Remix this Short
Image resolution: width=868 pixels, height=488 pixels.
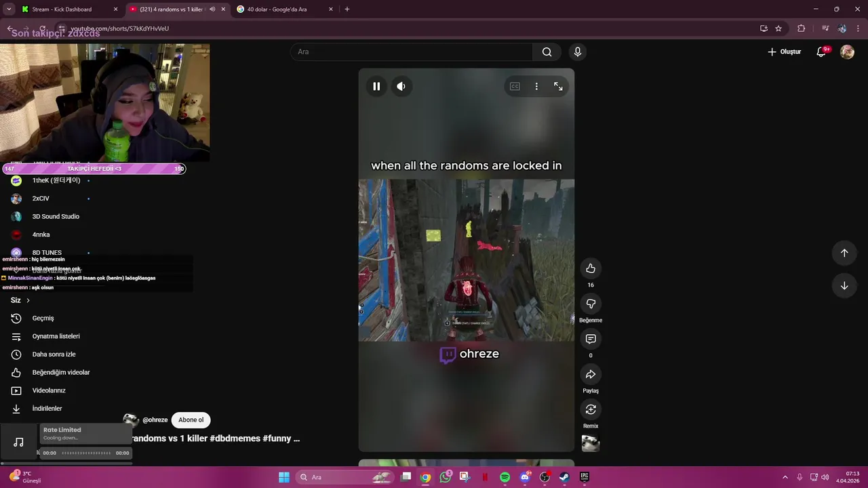[x=591, y=409]
